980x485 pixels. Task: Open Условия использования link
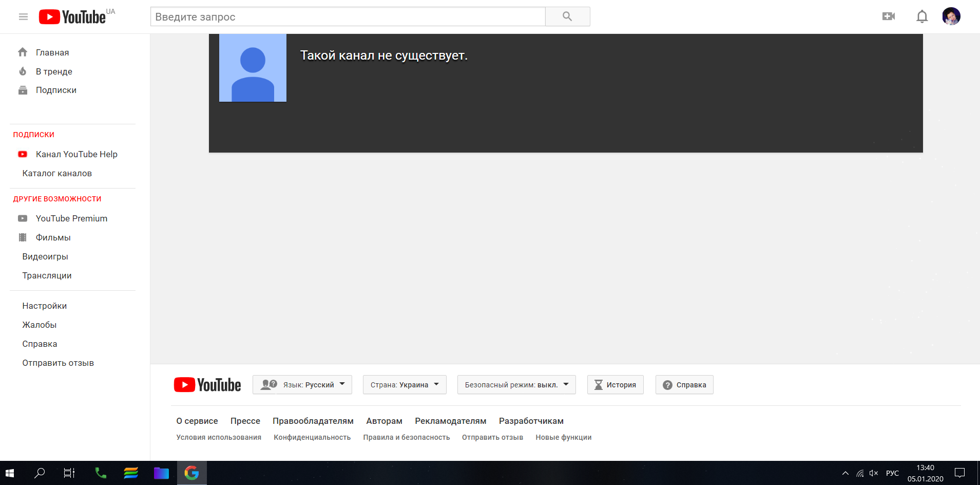(219, 437)
